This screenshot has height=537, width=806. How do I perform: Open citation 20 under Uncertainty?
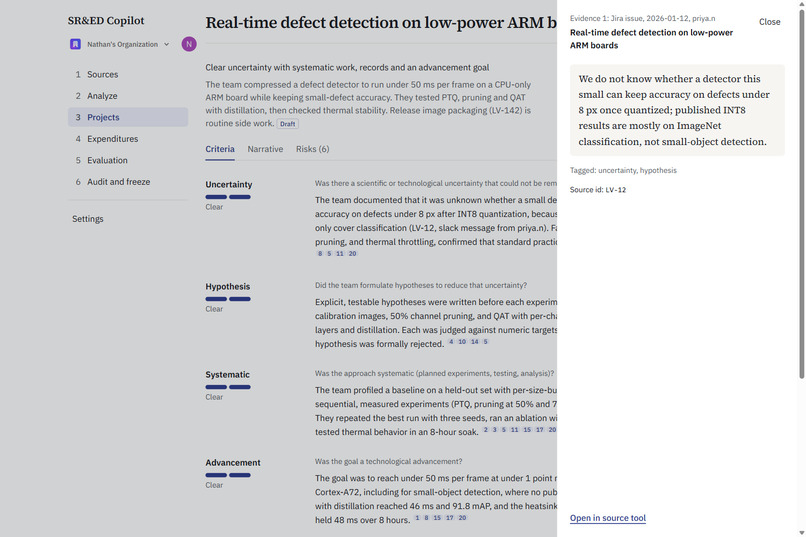point(352,253)
